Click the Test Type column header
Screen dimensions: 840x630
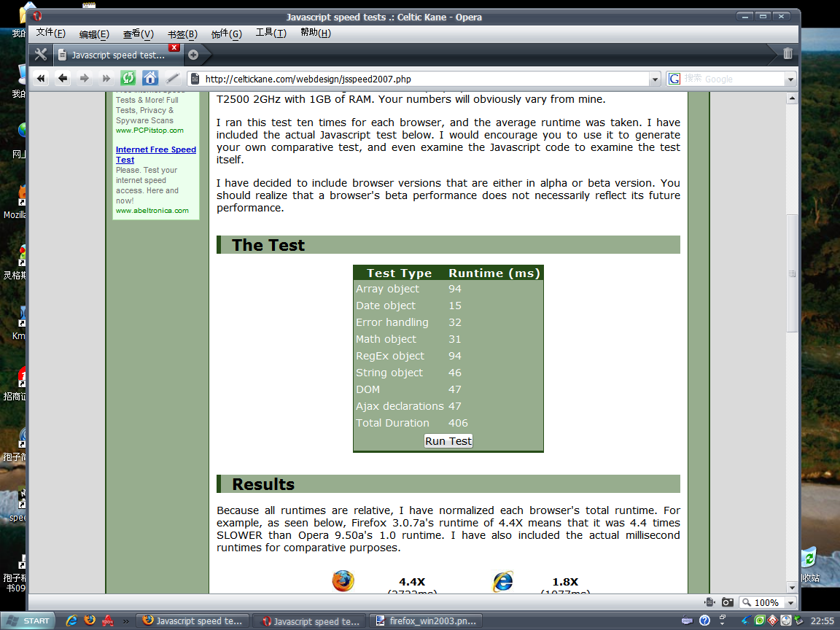tap(399, 273)
